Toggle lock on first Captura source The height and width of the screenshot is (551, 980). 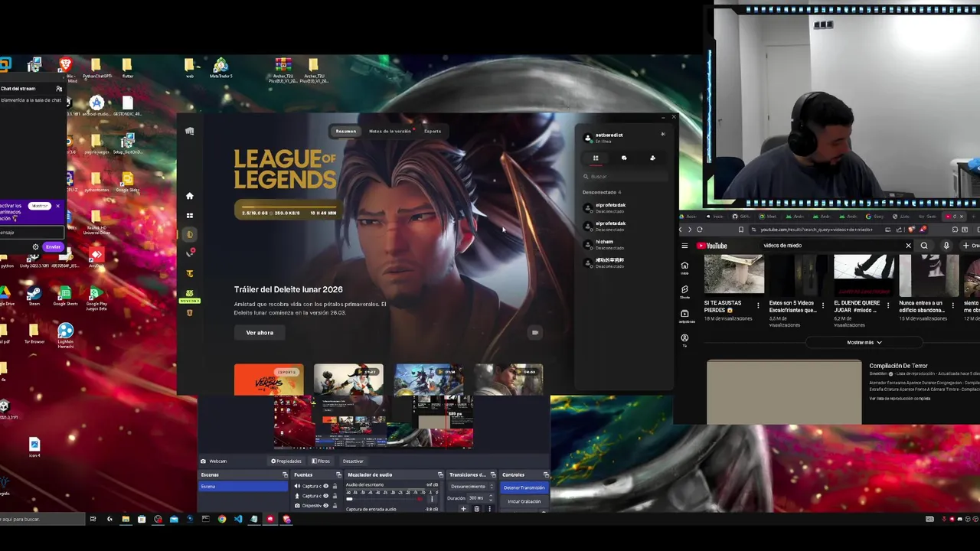[335, 486]
